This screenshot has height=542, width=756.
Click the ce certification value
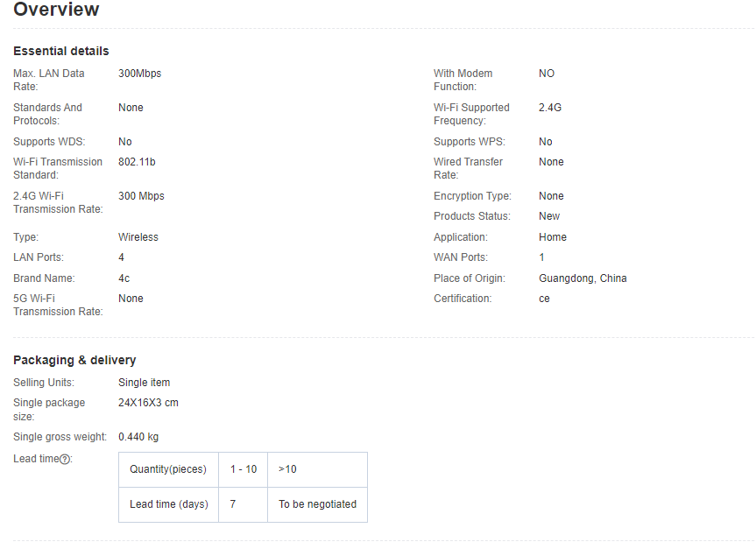tap(544, 299)
